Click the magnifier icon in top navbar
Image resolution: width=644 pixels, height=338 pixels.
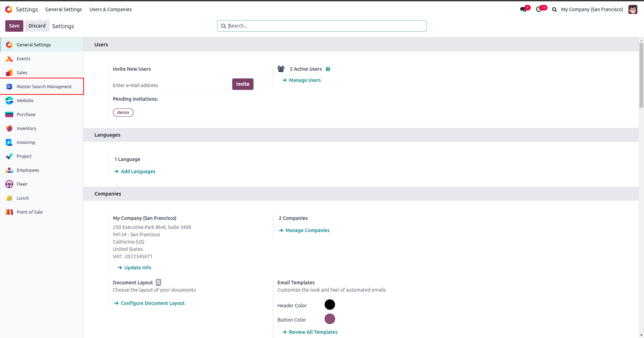click(554, 10)
